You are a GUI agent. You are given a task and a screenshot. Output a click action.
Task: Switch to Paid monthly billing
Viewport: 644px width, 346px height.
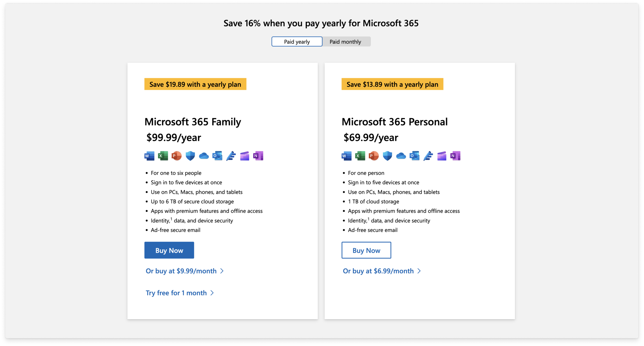[345, 42]
